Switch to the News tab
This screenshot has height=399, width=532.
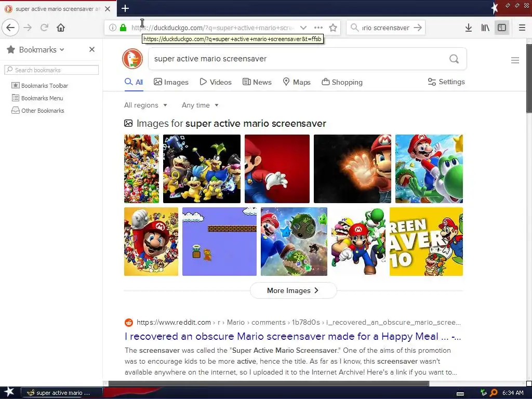tap(257, 82)
